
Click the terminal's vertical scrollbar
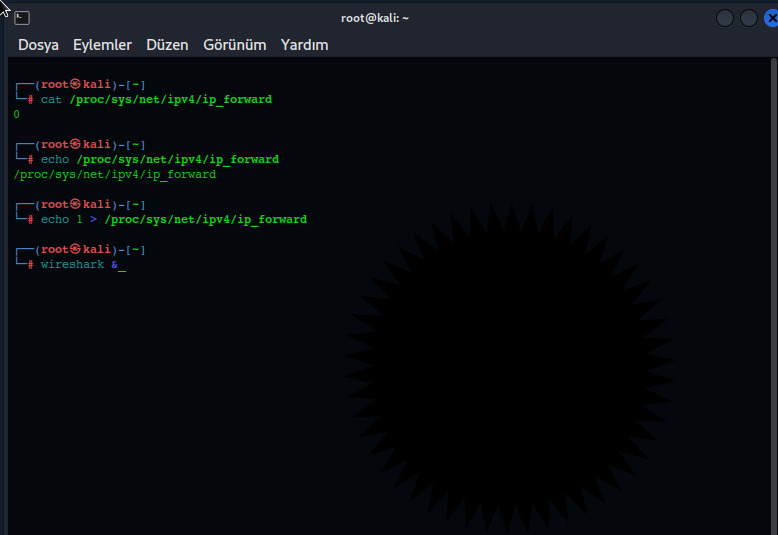pos(774,296)
